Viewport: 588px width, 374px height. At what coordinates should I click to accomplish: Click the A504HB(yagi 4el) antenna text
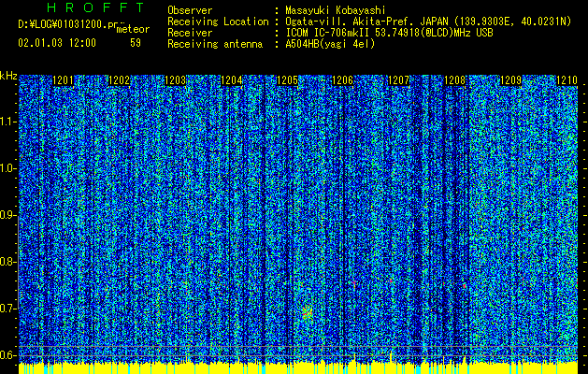(x=330, y=44)
